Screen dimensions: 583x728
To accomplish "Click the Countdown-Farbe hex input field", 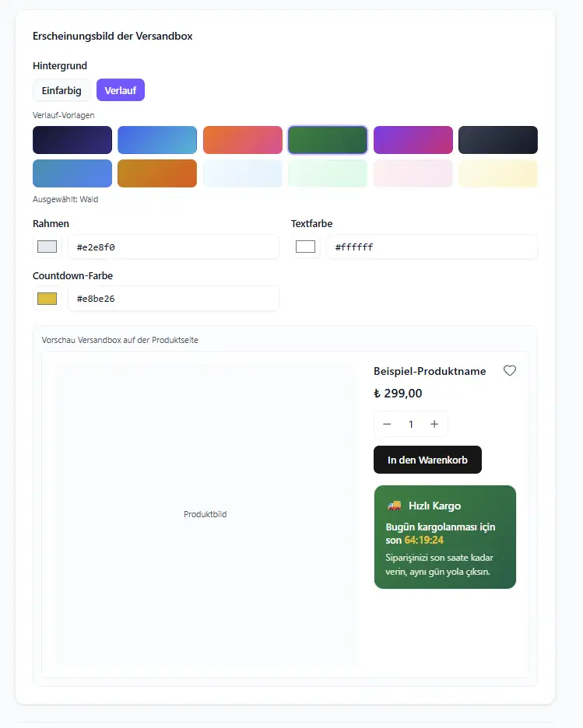I will point(174,299).
